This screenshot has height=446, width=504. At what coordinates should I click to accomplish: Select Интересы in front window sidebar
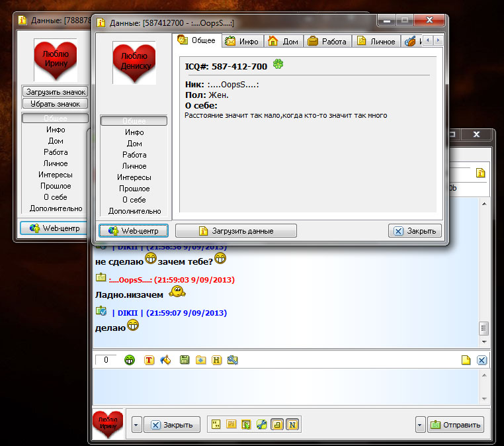pos(134,177)
